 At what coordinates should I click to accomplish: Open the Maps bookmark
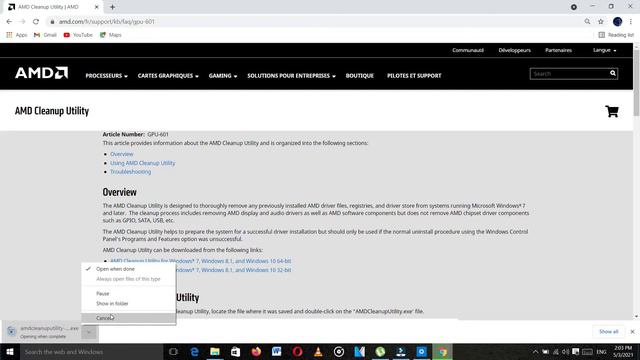click(x=111, y=35)
